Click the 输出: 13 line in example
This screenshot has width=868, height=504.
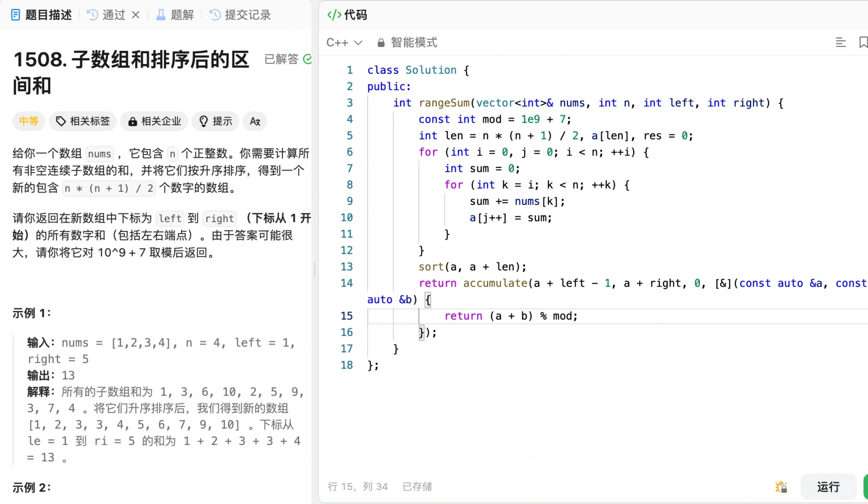(x=51, y=375)
